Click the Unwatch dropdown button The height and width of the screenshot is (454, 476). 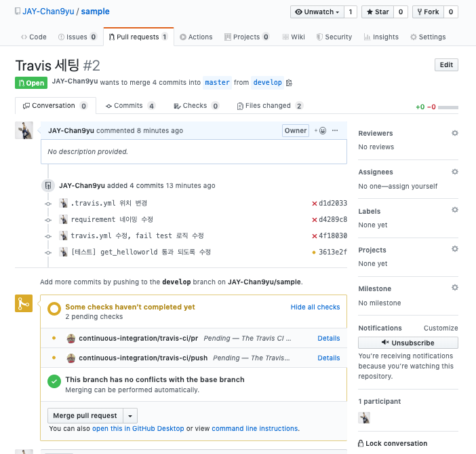[x=317, y=12]
